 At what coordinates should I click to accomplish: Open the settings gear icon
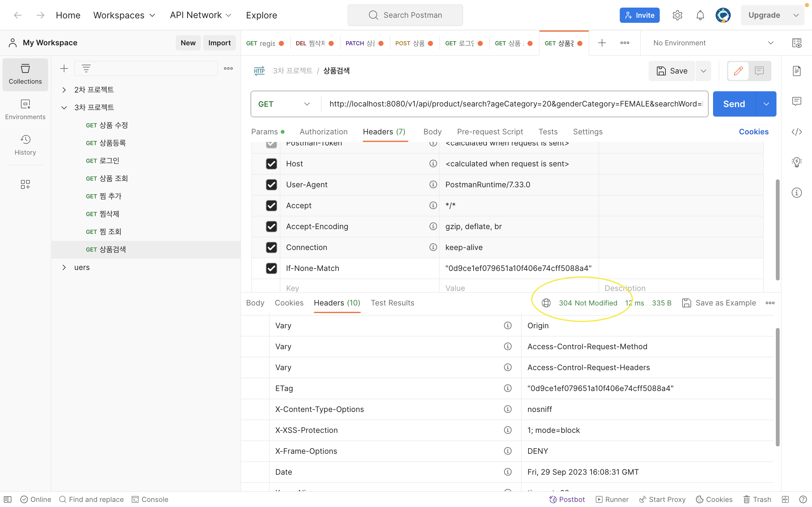point(677,15)
